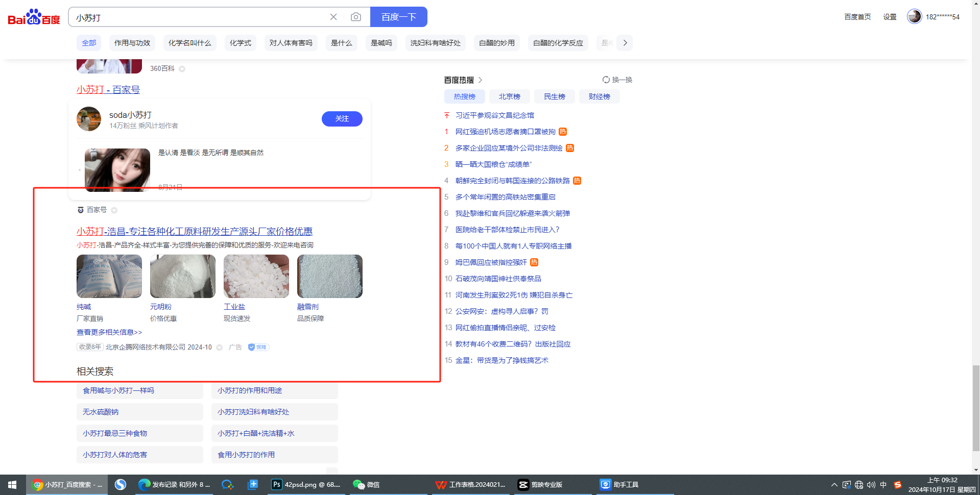The height and width of the screenshot is (495, 980).
Task: Click the camera image search icon
Action: point(356,17)
